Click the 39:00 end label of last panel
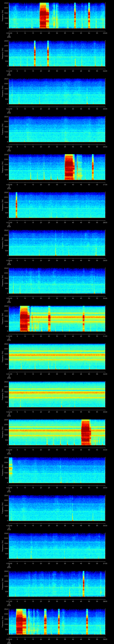Image resolution: width=114 pixels, height=644 pixels. (x=105, y=639)
